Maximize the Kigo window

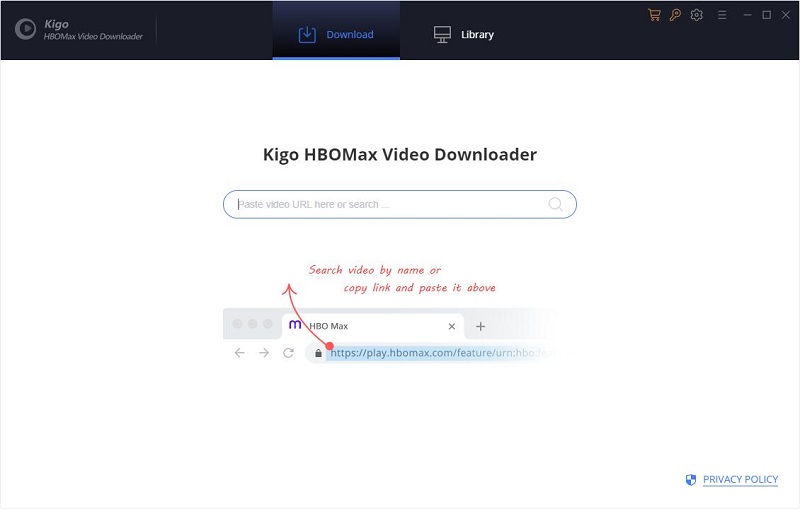point(766,15)
